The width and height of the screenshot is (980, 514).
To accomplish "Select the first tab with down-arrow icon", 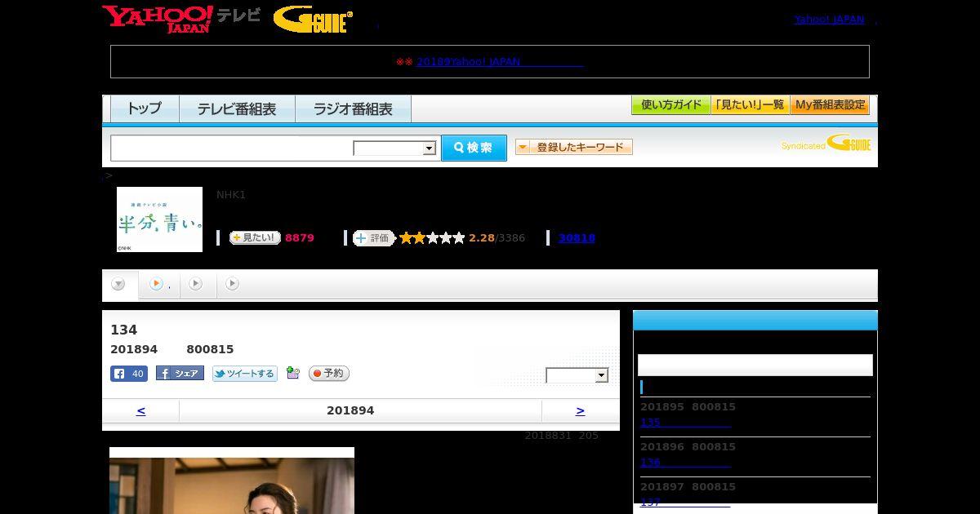I will coord(120,284).
